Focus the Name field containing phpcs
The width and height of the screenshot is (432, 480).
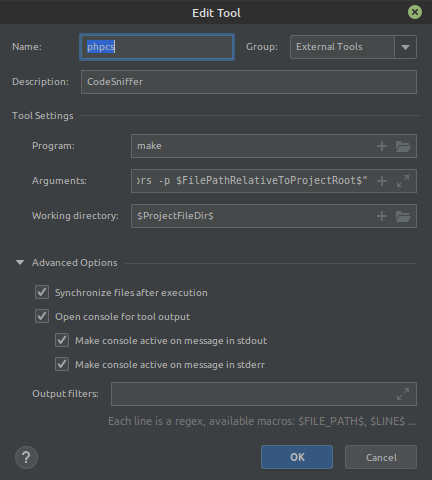point(157,47)
